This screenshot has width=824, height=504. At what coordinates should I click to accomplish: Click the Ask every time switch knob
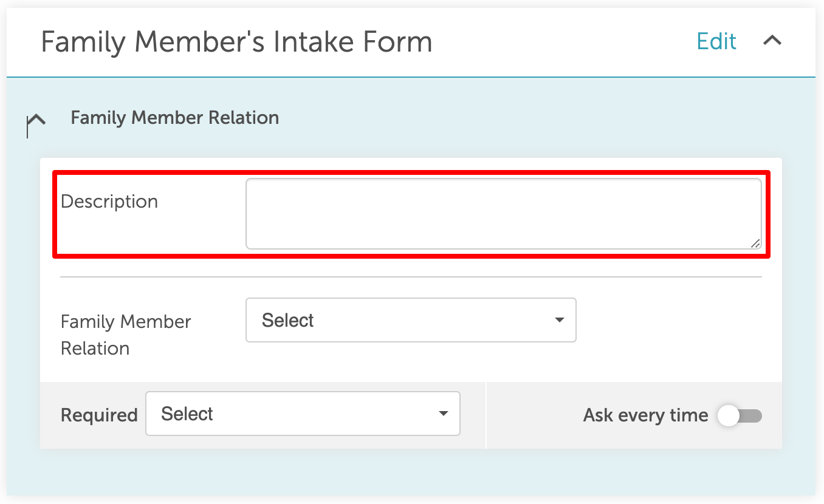pyautogui.click(x=728, y=416)
